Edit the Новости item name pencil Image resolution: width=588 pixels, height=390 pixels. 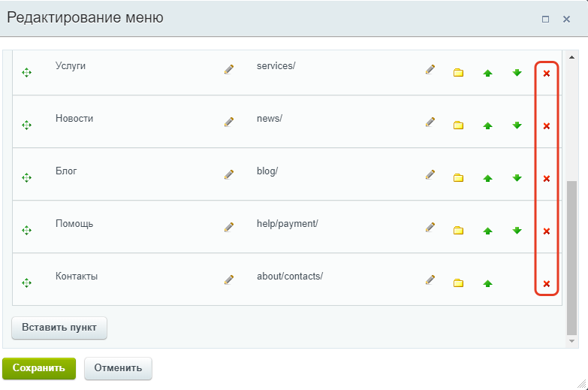(229, 122)
